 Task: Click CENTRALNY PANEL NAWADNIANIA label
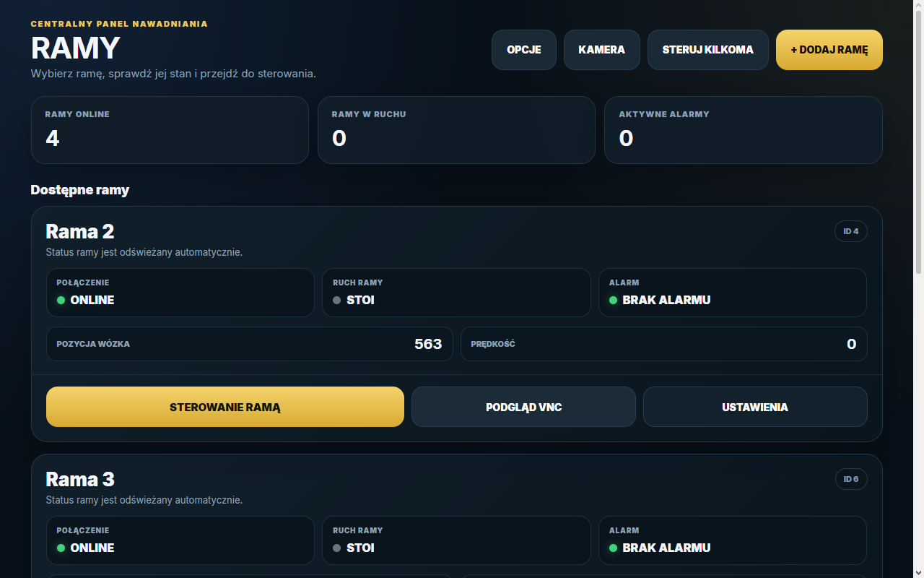[119, 24]
